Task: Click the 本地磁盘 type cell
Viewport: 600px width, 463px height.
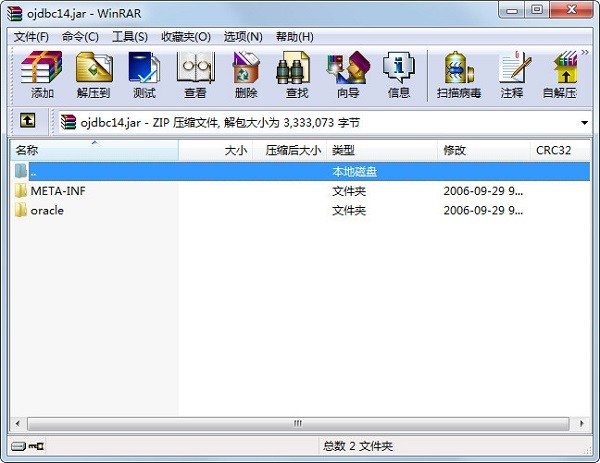Action: 354,171
